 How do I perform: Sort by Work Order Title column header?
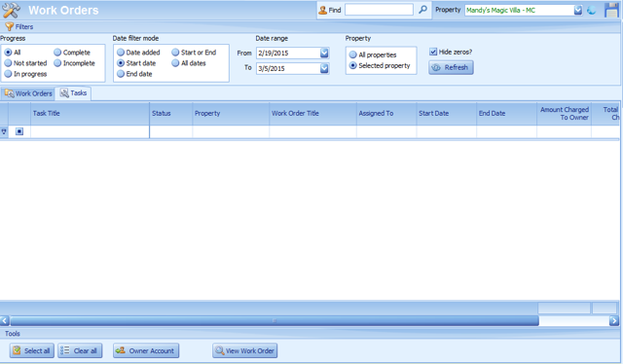[x=312, y=114]
